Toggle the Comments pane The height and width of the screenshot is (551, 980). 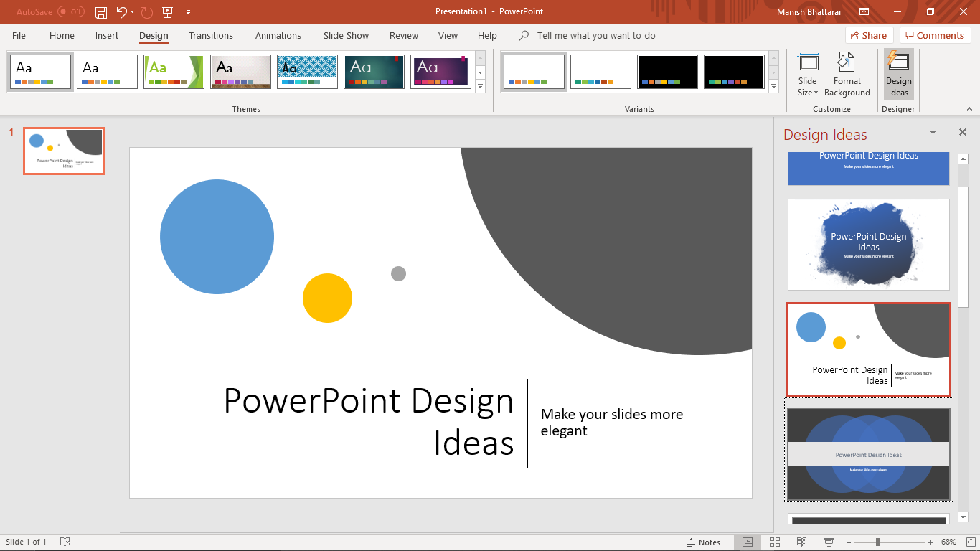(935, 35)
